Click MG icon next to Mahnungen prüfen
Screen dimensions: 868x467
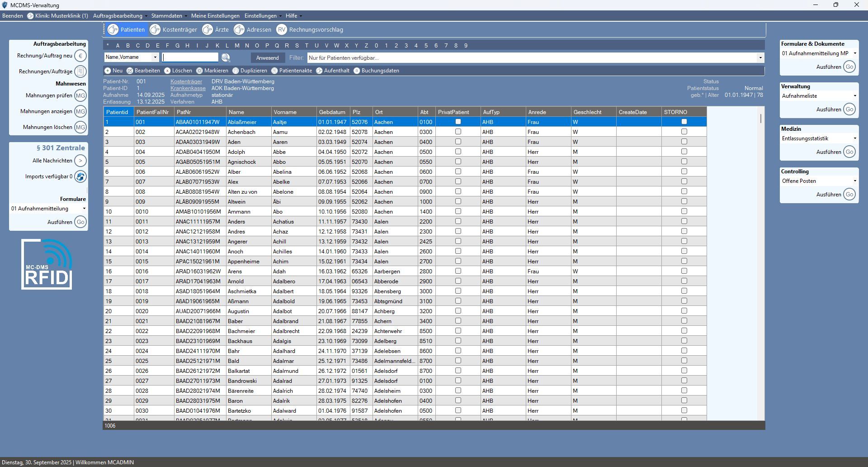80,95
